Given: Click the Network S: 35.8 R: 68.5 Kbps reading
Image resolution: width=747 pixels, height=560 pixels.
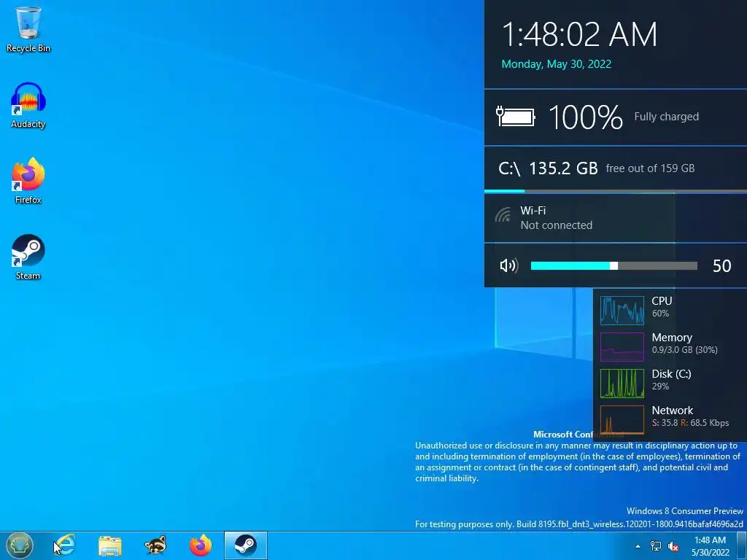Looking at the screenshot, I should [x=690, y=423].
